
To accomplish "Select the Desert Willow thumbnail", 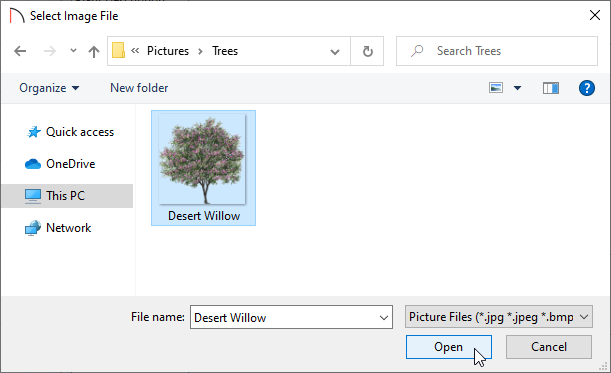I will pyautogui.click(x=203, y=168).
